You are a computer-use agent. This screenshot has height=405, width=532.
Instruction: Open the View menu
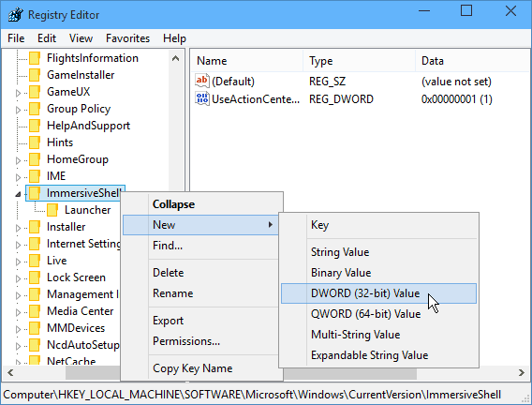point(81,38)
